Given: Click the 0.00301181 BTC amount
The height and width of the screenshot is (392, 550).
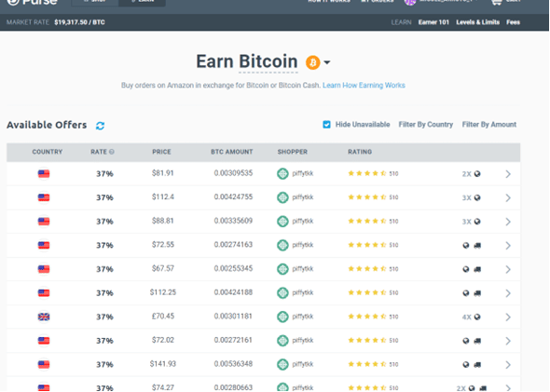Looking at the screenshot, I should coord(233,316).
